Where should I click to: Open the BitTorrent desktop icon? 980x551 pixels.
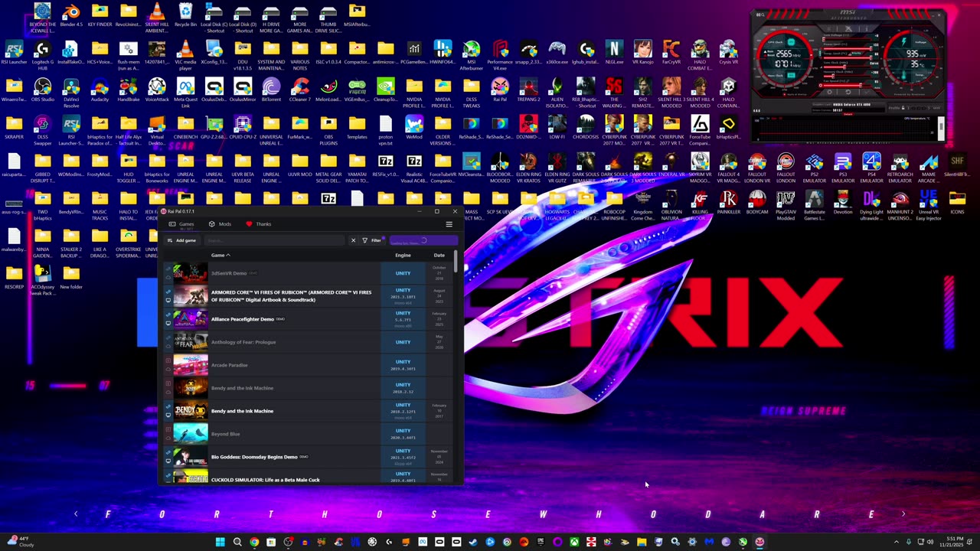coord(271,91)
